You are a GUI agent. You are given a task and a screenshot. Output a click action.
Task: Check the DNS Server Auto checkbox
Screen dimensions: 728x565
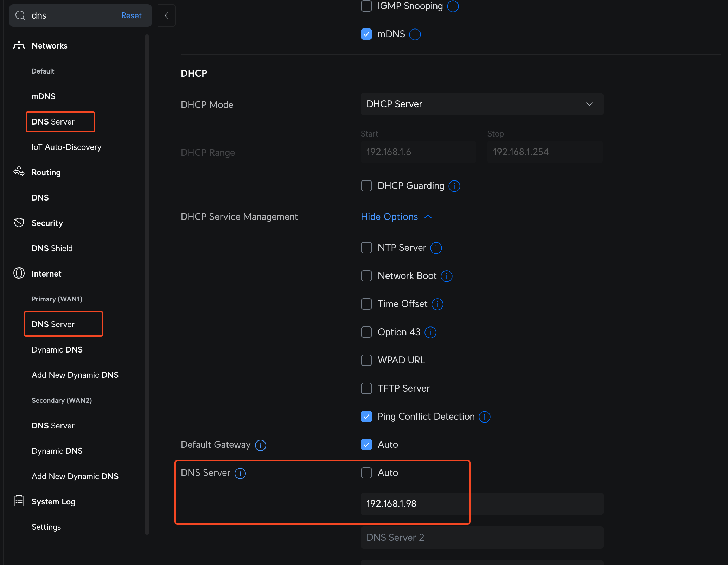pos(366,473)
